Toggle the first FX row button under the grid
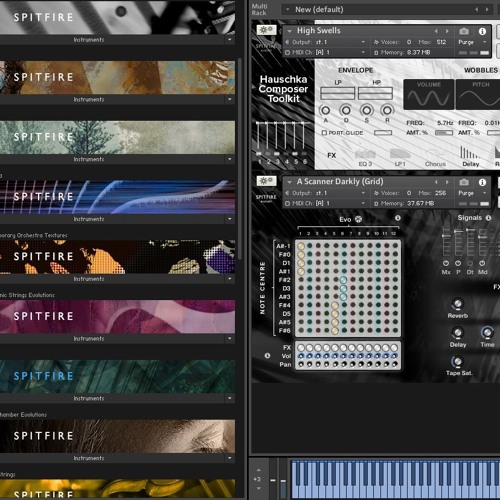The width and height of the screenshot is (500, 500). [x=301, y=348]
